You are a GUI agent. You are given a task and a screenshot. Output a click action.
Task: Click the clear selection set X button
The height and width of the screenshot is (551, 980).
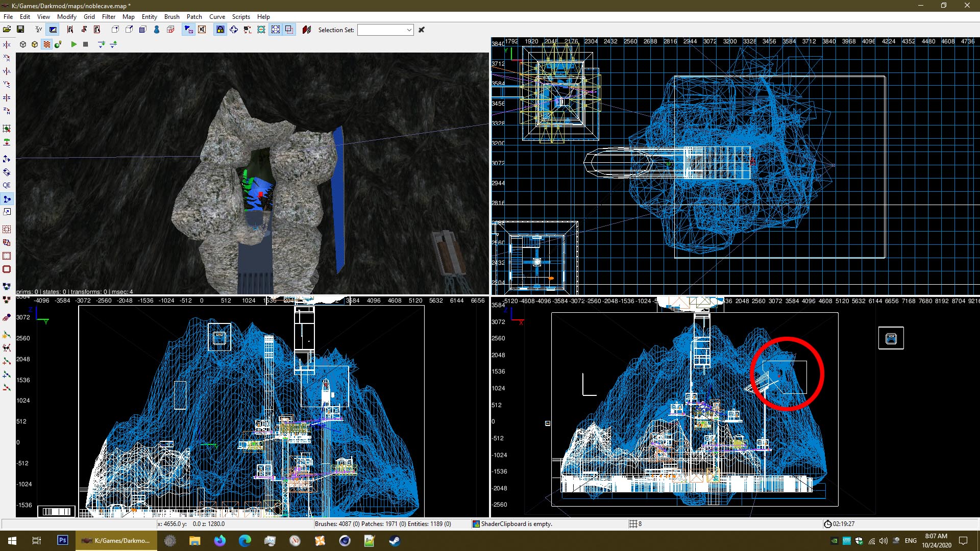click(x=422, y=30)
